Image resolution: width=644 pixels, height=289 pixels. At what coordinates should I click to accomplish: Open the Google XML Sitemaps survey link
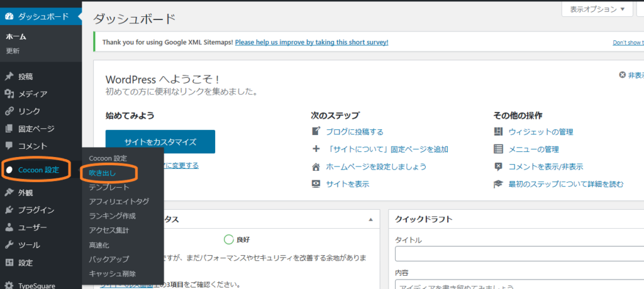[x=312, y=42]
